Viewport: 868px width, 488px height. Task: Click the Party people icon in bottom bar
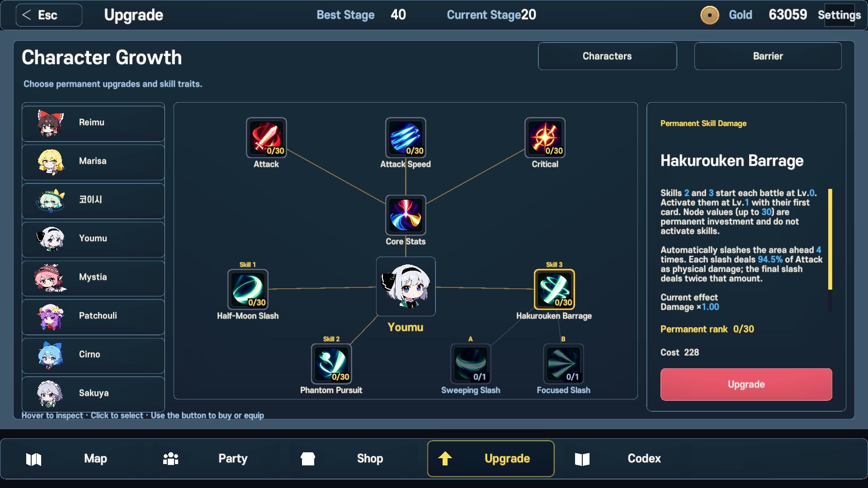(170, 459)
